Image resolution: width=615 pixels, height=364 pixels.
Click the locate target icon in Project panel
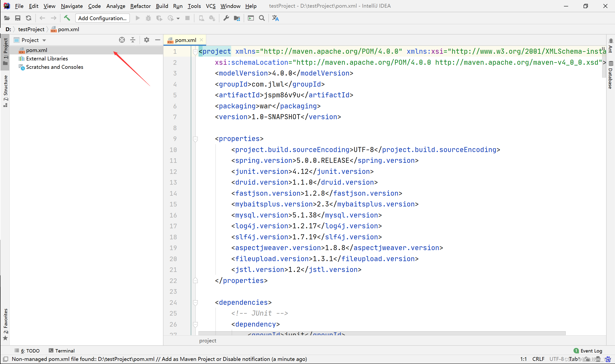[122, 40]
